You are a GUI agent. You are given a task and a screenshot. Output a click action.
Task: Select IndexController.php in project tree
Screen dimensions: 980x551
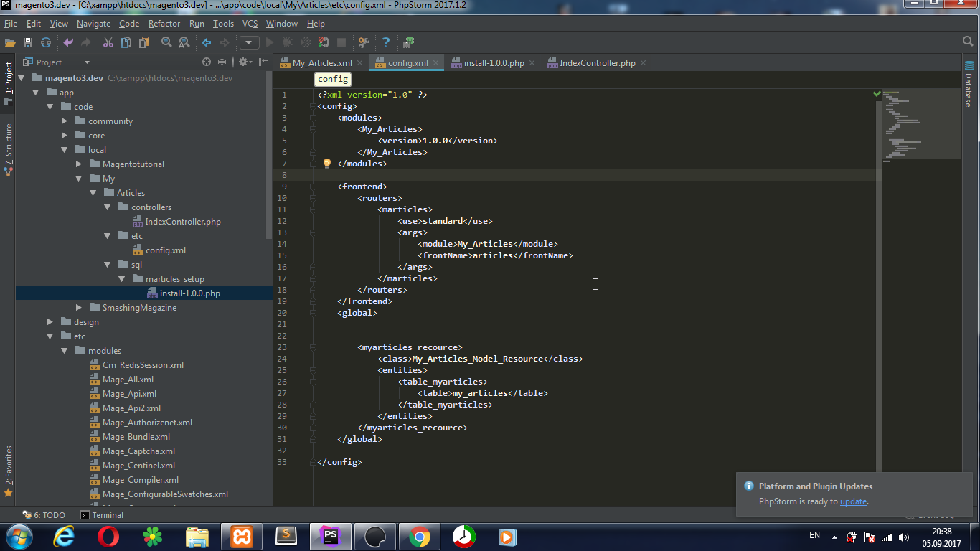click(183, 222)
